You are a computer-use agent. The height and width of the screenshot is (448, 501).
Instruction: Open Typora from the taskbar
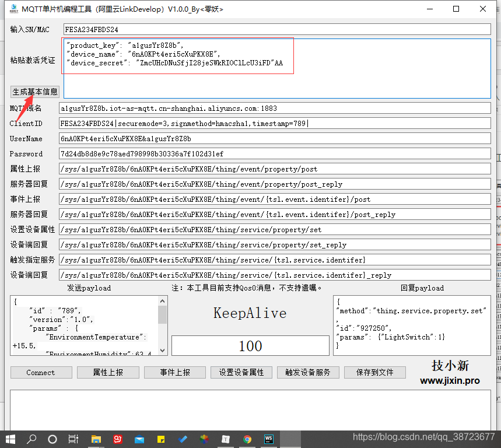pos(226,440)
